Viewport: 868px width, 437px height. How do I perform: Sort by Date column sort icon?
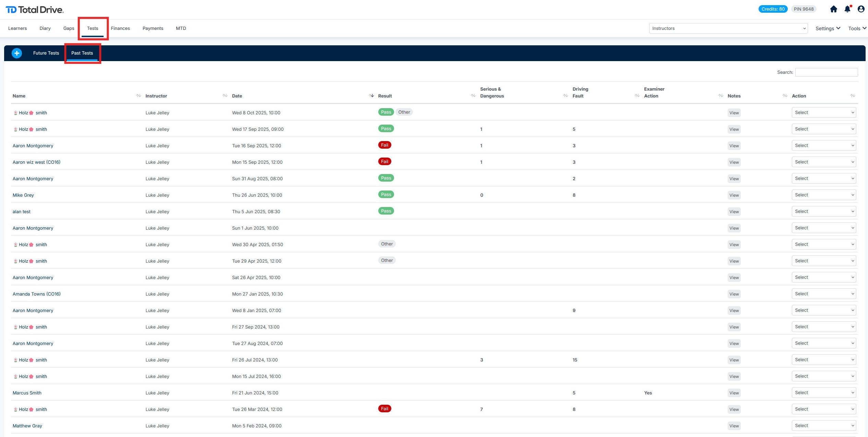pos(371,96)
